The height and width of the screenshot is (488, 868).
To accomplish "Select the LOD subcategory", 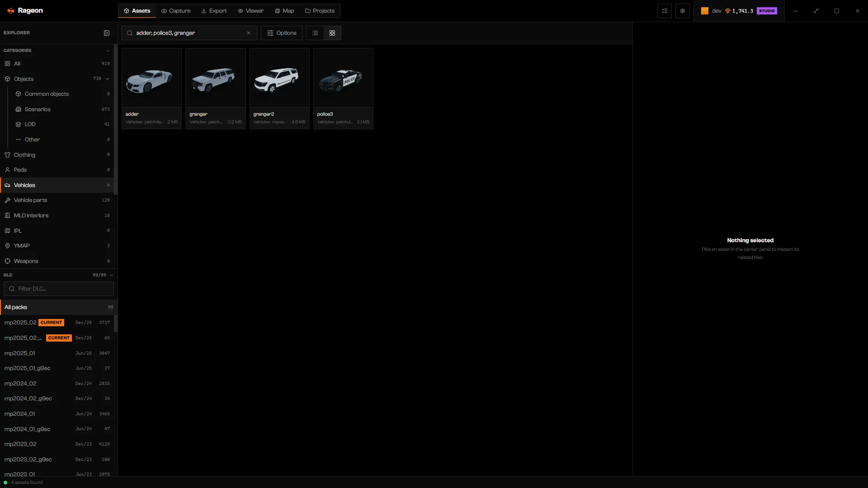I will click(62, 124).
